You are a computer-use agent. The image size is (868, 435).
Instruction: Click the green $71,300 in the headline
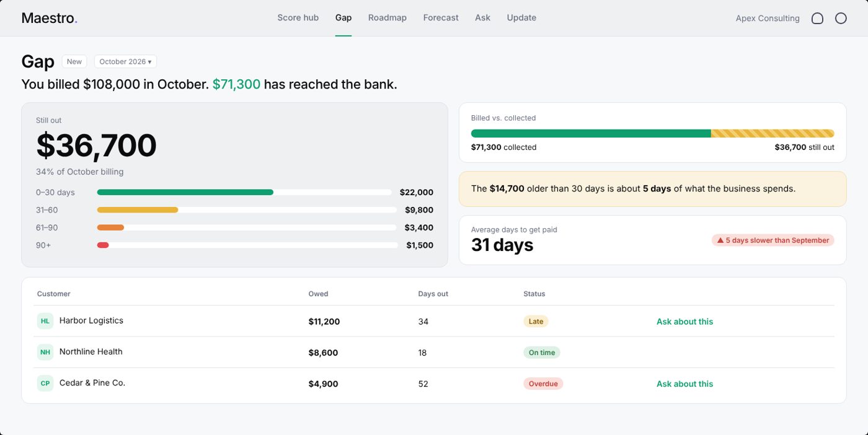click(x=236, y=84)
